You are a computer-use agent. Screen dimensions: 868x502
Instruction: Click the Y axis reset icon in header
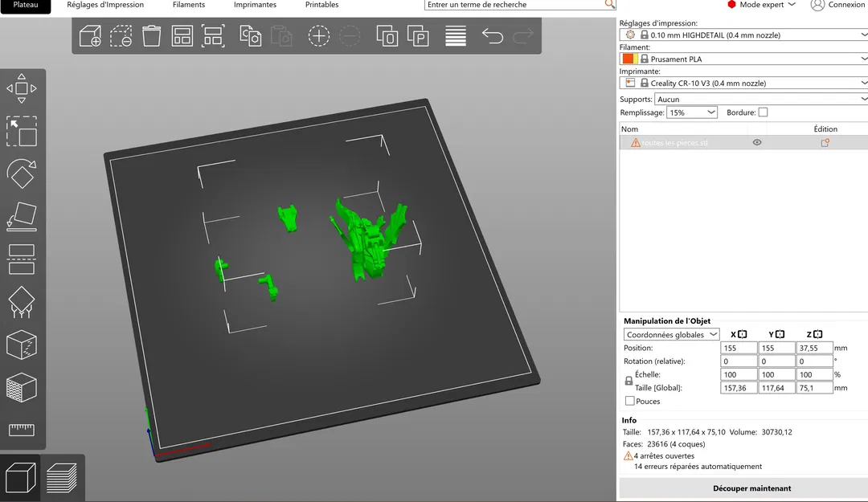click(x=780, y=334)
